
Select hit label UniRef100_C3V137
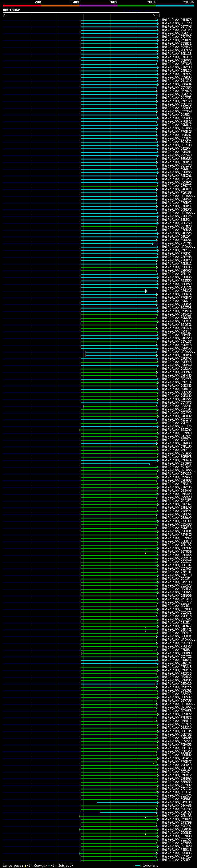(x=177, y=342)
